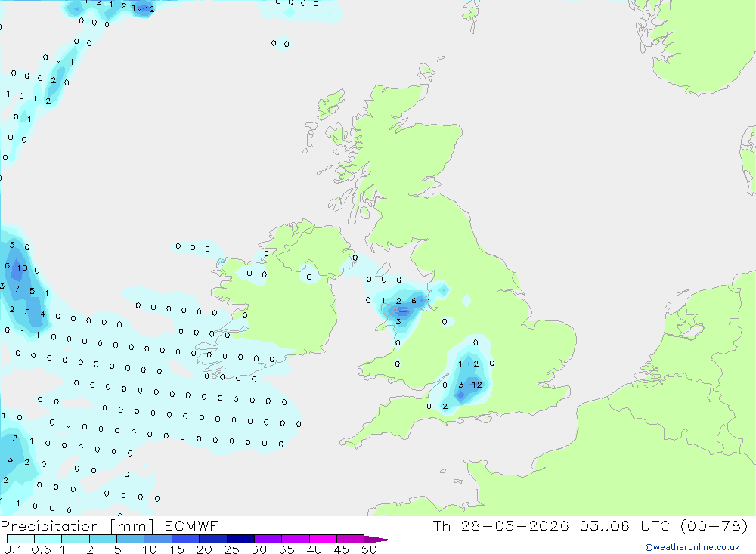Click the date '28-05-2026' in the footer
The width and height of the screenshot is (756, 554).
pos(515,525)
